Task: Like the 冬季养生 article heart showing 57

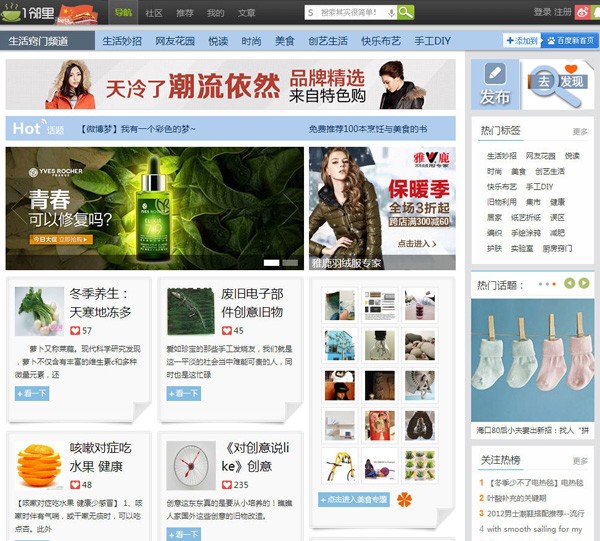Action: click(x=75, y=330)
